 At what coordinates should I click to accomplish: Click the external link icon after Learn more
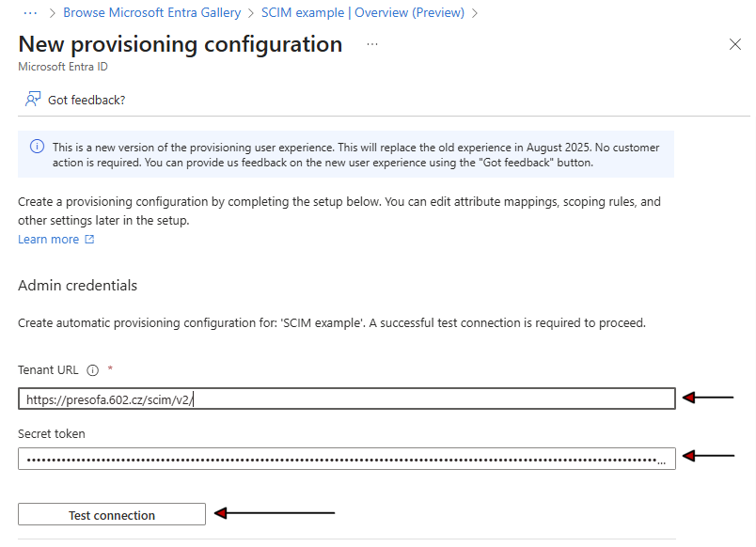pos(89,239)
